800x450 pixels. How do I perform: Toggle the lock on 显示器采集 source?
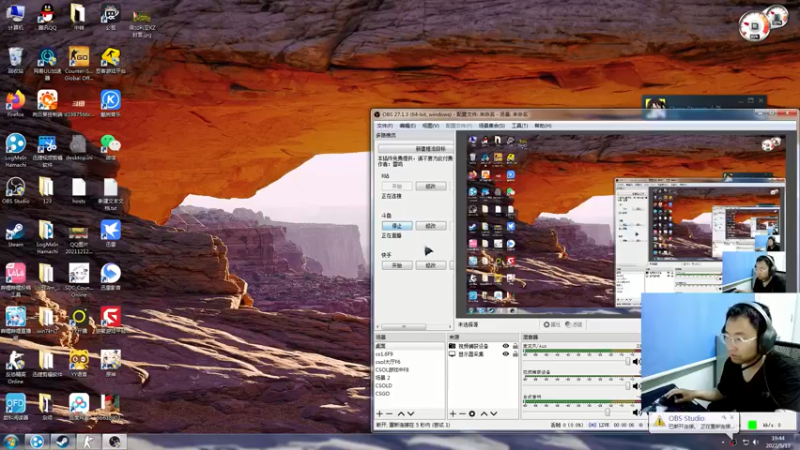click(x=515, y=354)
